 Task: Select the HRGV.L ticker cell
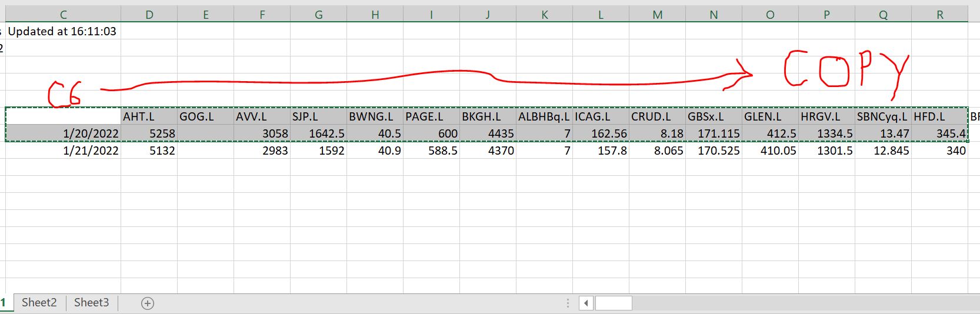pyautogui.click(x=826, y=116)
